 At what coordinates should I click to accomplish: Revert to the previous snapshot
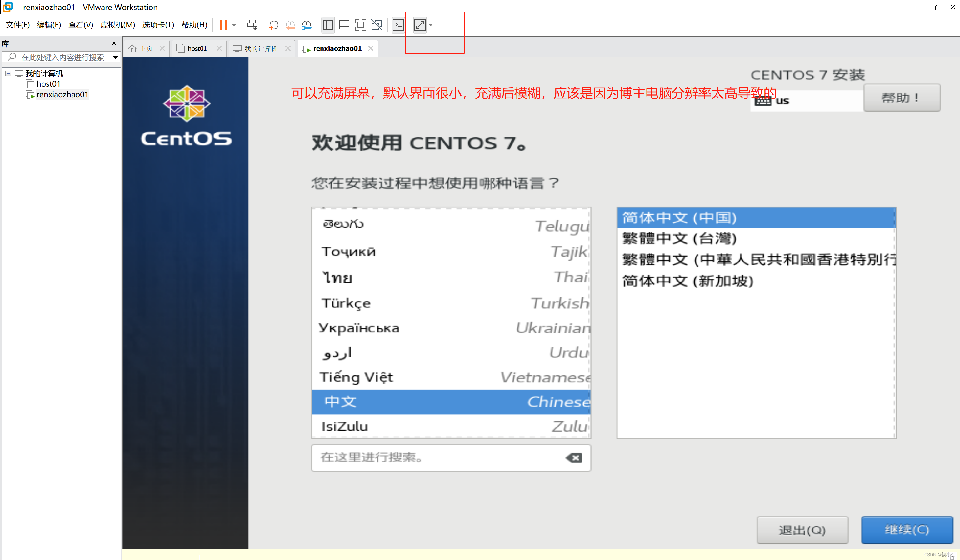[x=290, y=25]
